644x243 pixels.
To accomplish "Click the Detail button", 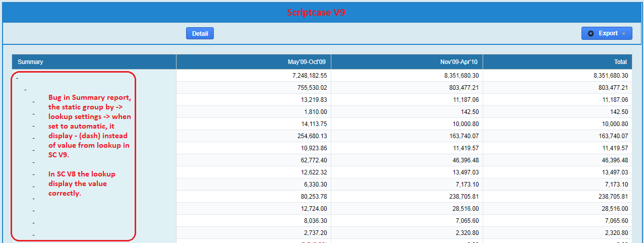I will click(x=200, y=33).
